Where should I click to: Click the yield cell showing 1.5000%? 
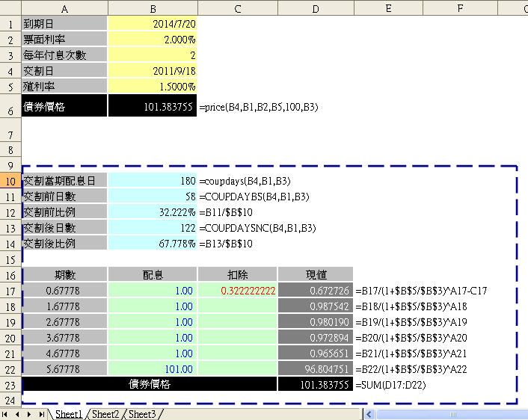tap(153, 87)
